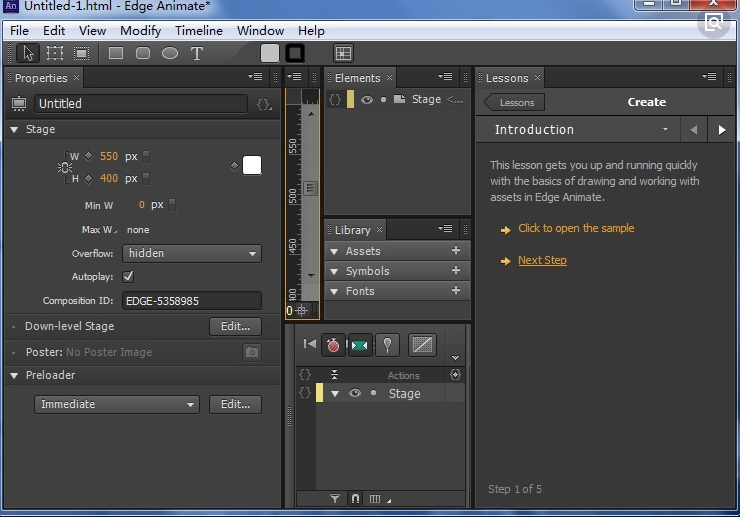Open the Overflow hidden dropdown
740x517 pixels.
click(x=192, y=254)
